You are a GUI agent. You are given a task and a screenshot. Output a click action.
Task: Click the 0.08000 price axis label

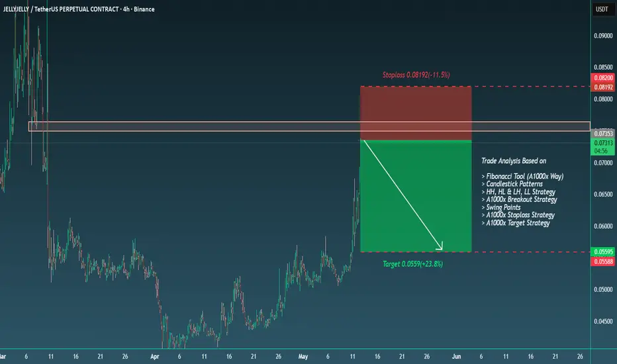click(x=603, y=99)
